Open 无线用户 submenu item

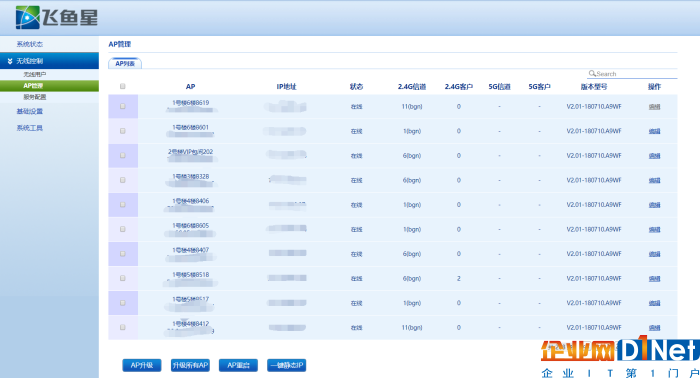click(34, 75)
